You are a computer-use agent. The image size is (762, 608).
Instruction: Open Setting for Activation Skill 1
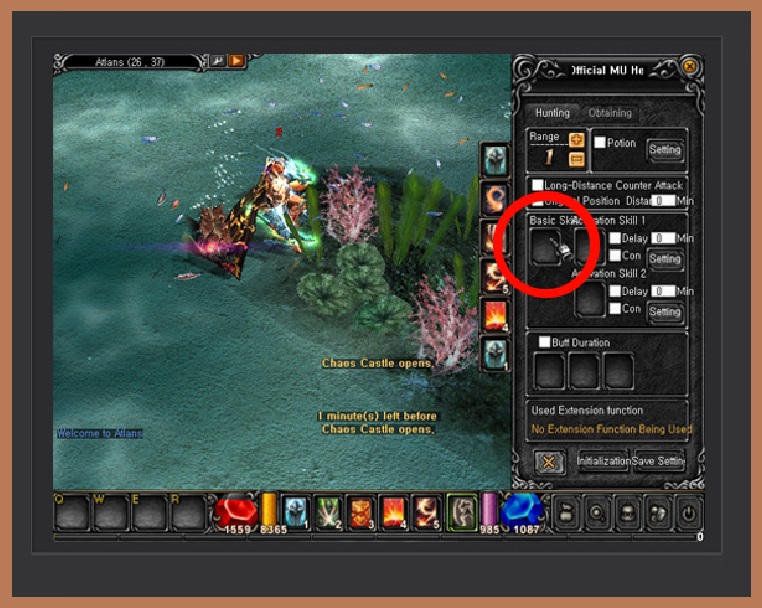tap(665, 259)
